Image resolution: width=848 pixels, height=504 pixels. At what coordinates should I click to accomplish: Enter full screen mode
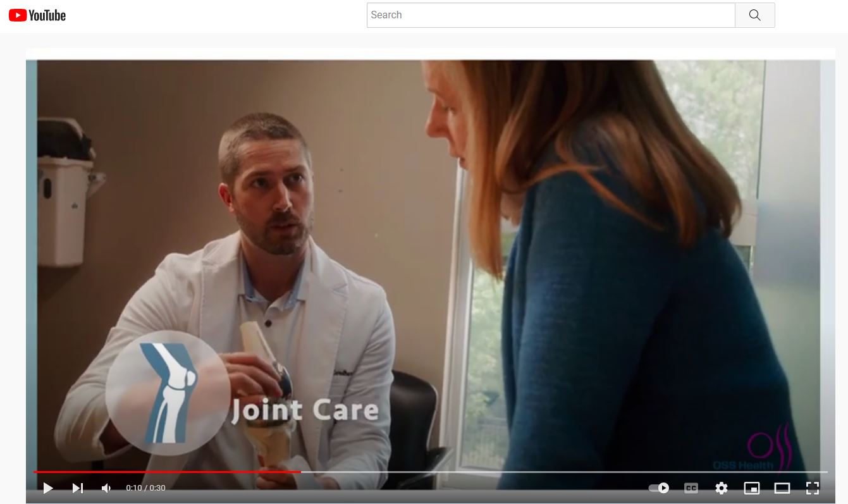pyautogui.click(x=813, y=488)
